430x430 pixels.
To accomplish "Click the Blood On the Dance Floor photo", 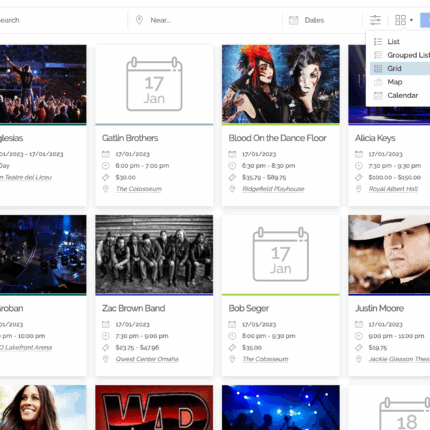I will coord(281,84).
